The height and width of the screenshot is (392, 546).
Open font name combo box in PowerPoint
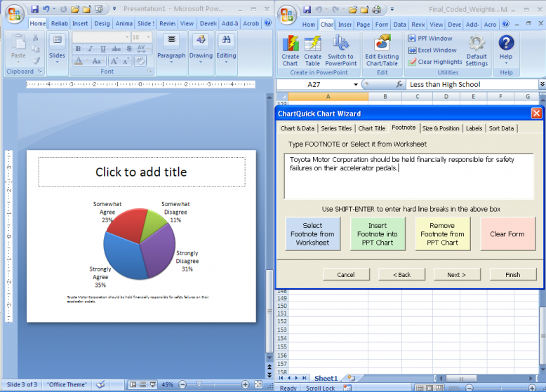[101, 37]
